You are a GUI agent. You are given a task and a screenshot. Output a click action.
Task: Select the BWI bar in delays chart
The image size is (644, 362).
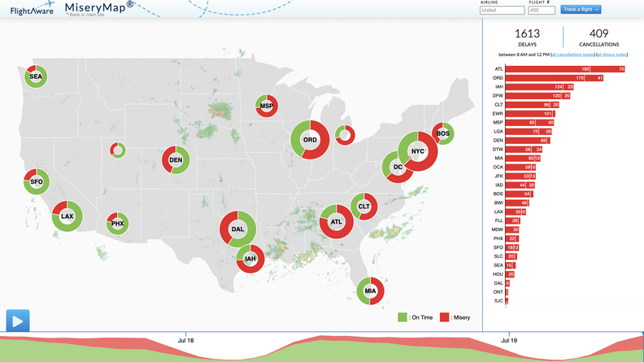click(x=517, y=203)
